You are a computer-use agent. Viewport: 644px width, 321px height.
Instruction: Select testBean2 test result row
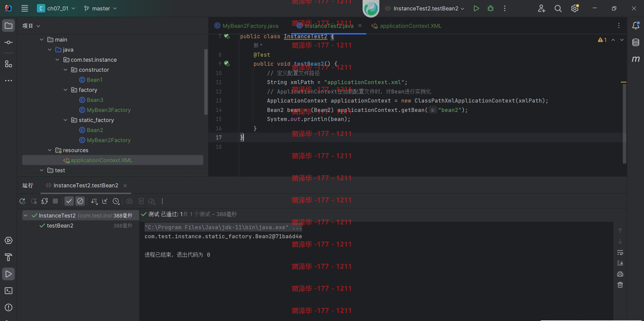[x=80, y=226]
